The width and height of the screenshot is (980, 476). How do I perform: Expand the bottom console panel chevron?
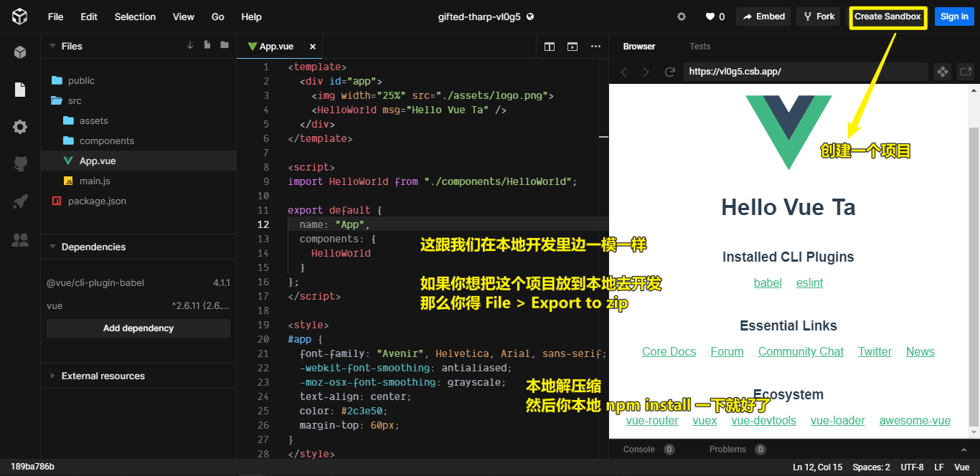click(x=964, y=449)
